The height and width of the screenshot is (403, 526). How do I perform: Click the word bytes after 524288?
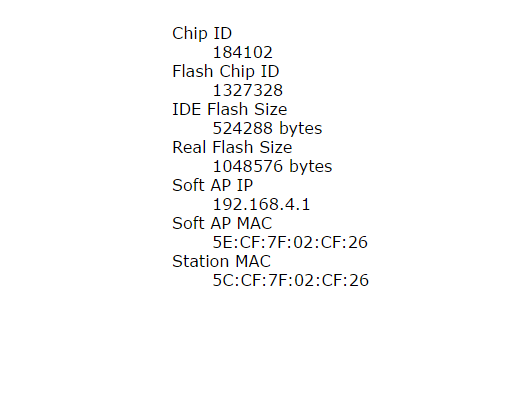click(301, 129)
